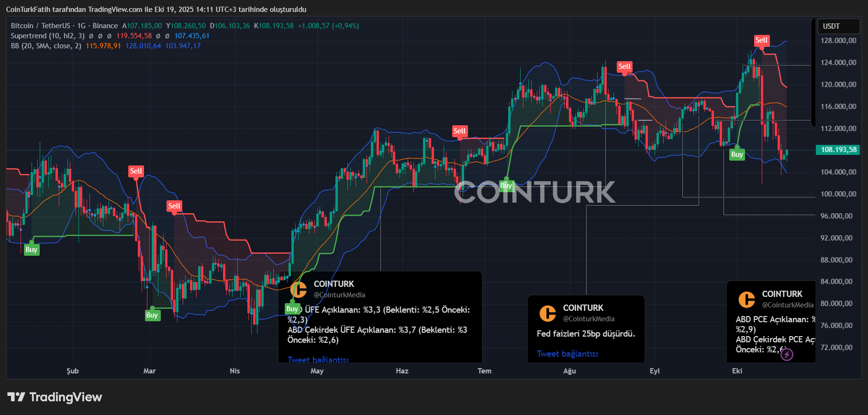Click the @CointurkMedia handle on the Fed tweet
This screenshot has width=868, height=415.
[x=589, y=319]
